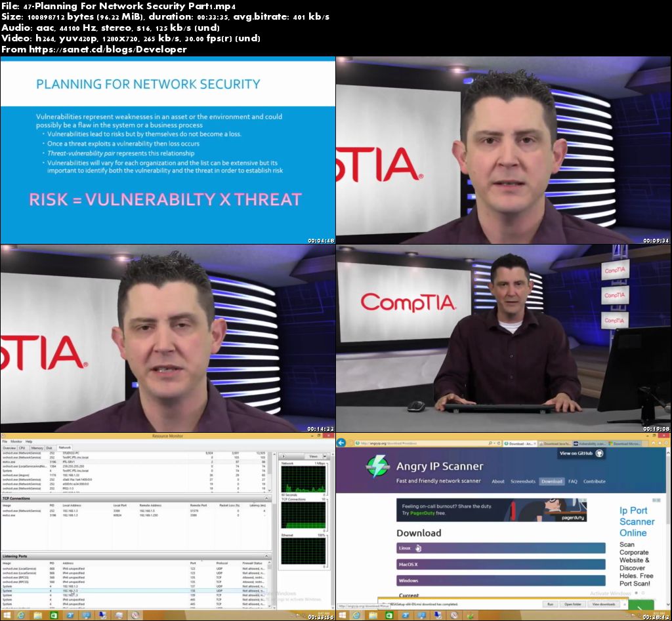Click View on GitHub ribbon link
672x621 pixels.
581,453
